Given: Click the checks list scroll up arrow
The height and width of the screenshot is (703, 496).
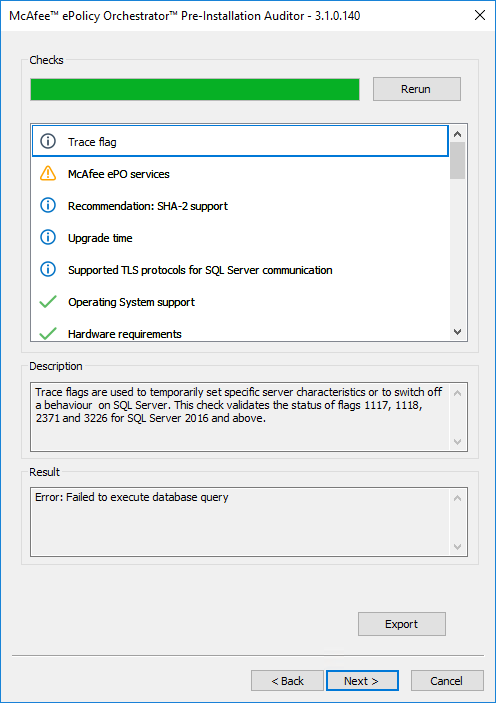Looking at the screenshot, I should coord(457,134).
